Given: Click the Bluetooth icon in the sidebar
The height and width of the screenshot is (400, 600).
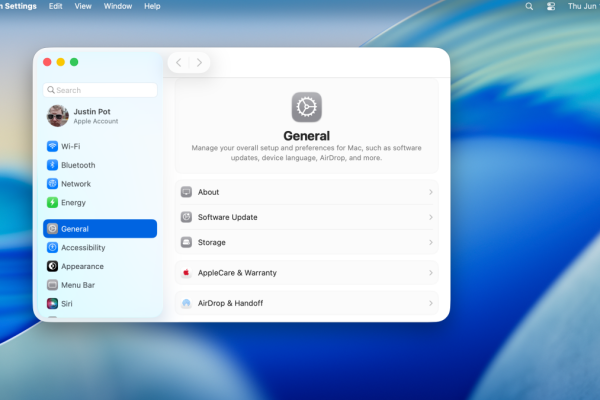Looking at the screenshot, I should 52,165.
